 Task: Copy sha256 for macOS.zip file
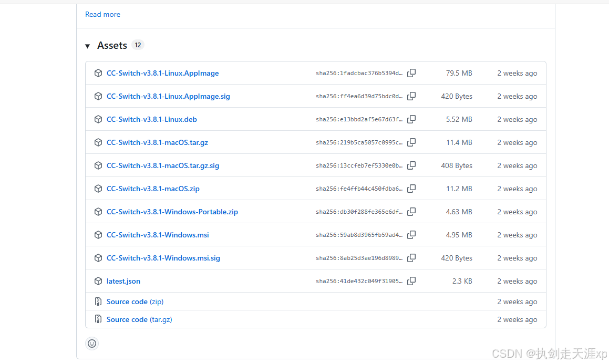pos(411,189)
